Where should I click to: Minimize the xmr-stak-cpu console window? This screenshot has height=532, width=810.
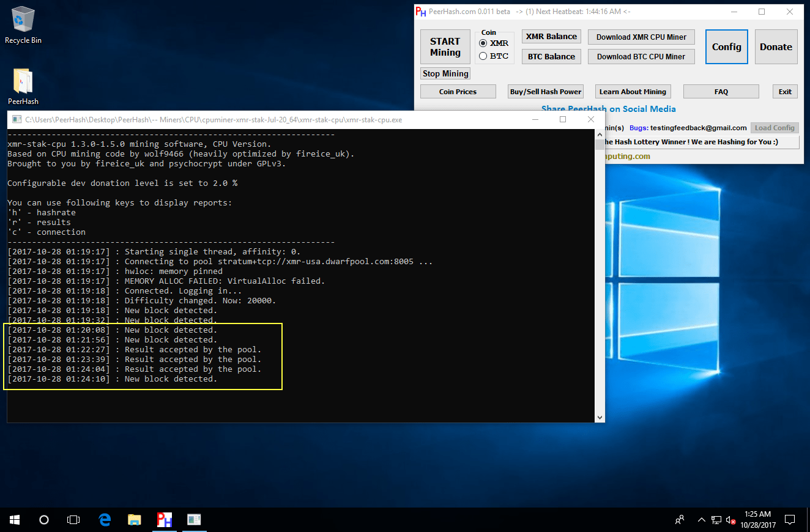(535, 119)
